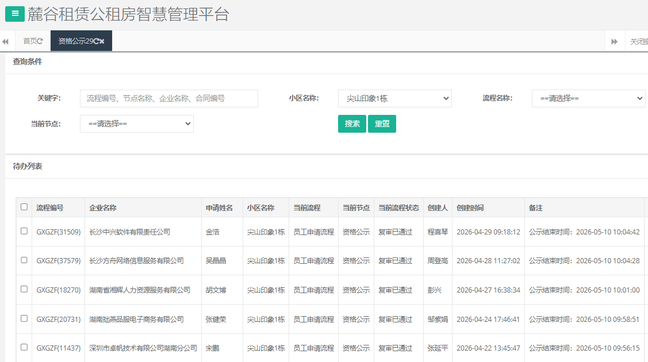Viewport: 648px width, 362px height.
Task: Open the 关闭 tab operations menu
Action: (638, 41)
